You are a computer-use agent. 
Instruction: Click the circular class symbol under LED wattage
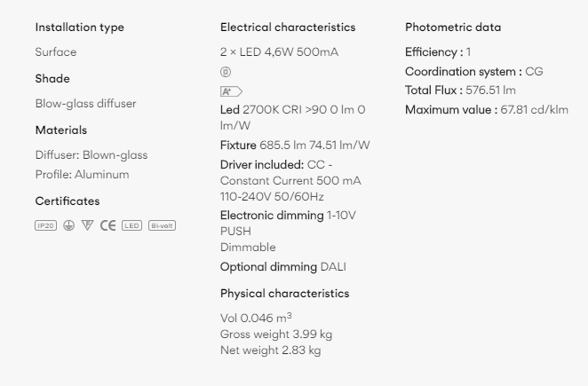tap(226, 72)
